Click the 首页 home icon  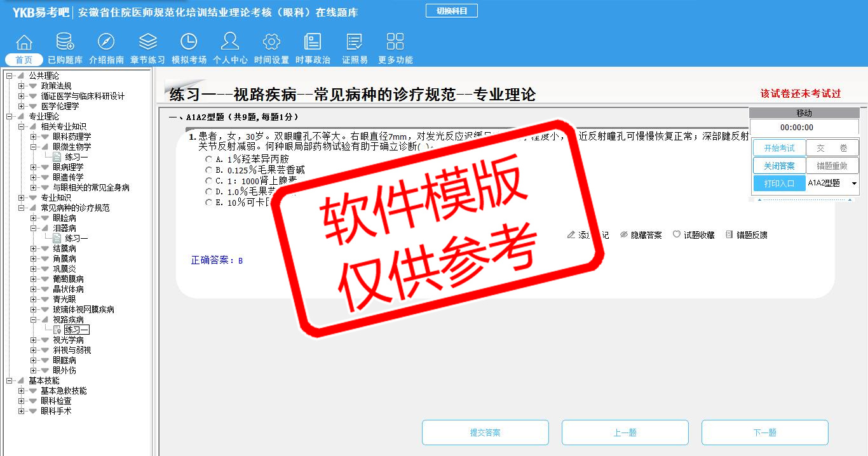24,43
